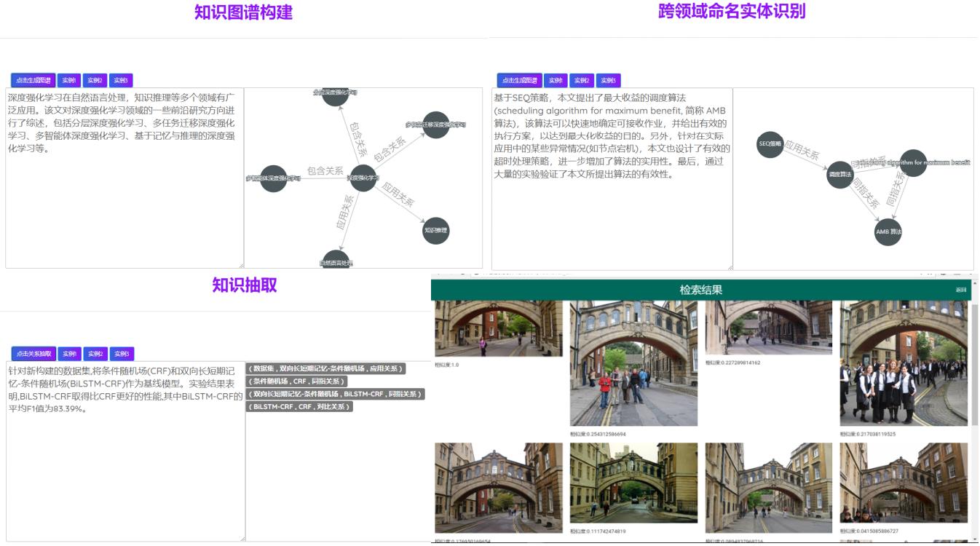Open the bottom-row leftmost bridge result image
Image resolution: width=980 pixels, height=546 pixels.
[x=499, y=488]
